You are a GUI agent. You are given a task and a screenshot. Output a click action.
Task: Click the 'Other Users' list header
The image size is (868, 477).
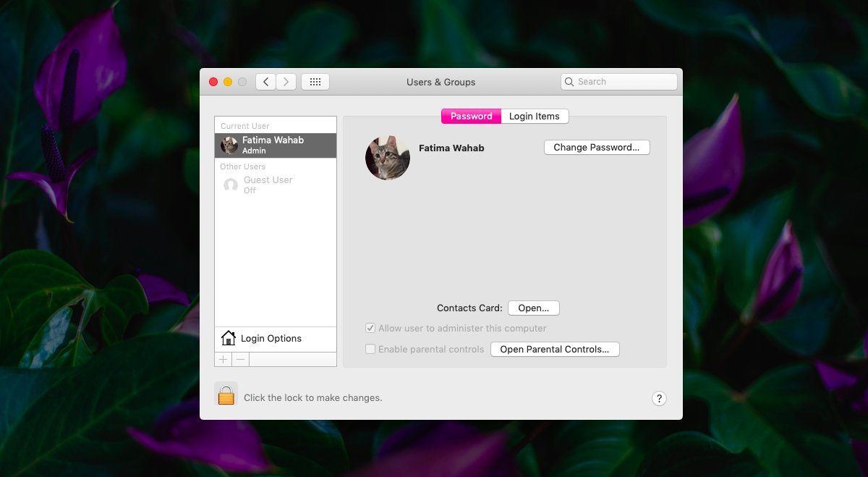point(243,166)
